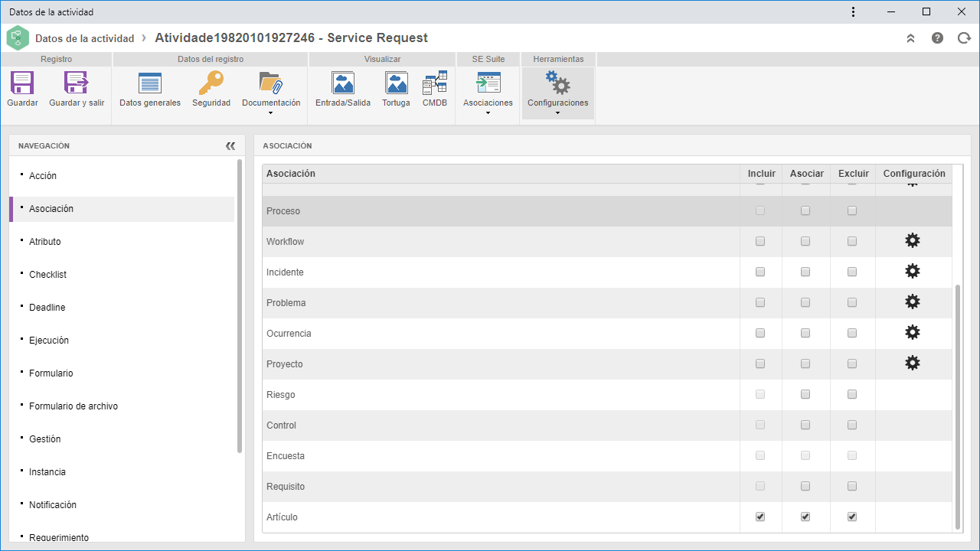The image size is (980, 551).
Task: Check Asociar for Requisito
Action: [x=805, y=486]
